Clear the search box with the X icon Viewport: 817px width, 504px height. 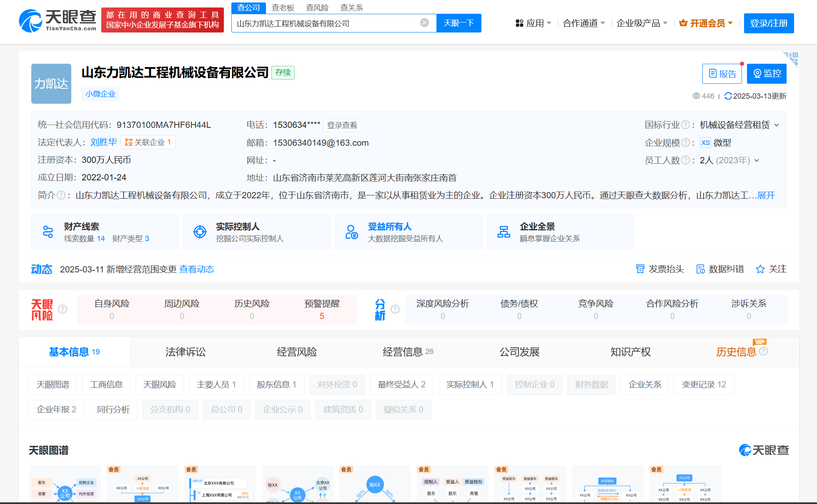424,23
